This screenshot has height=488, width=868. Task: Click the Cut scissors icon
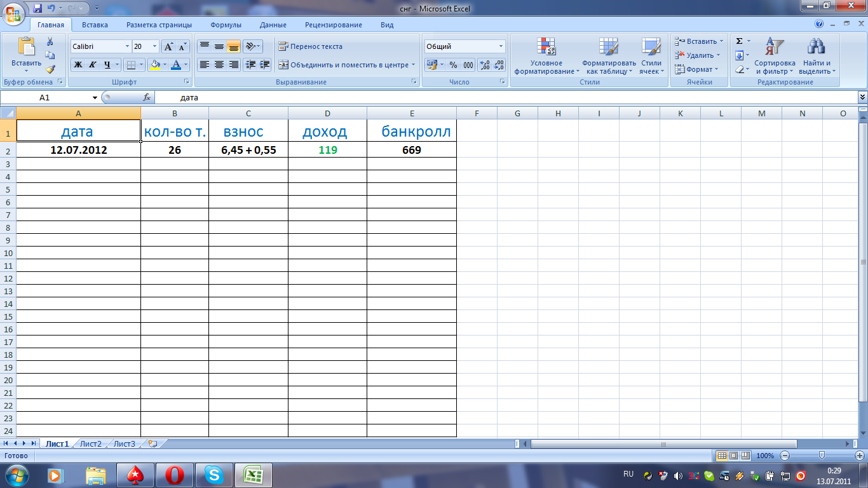50,41
